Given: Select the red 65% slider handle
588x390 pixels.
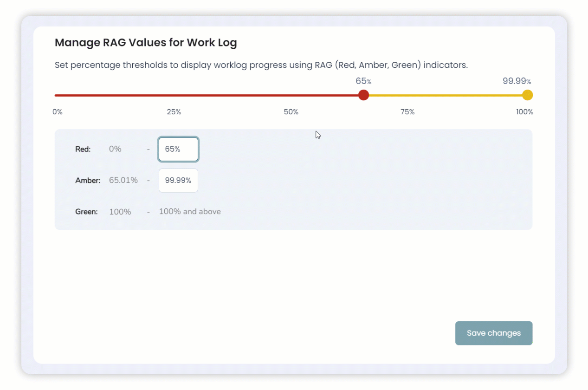Looking at the screenshot, I should point(363,95).
